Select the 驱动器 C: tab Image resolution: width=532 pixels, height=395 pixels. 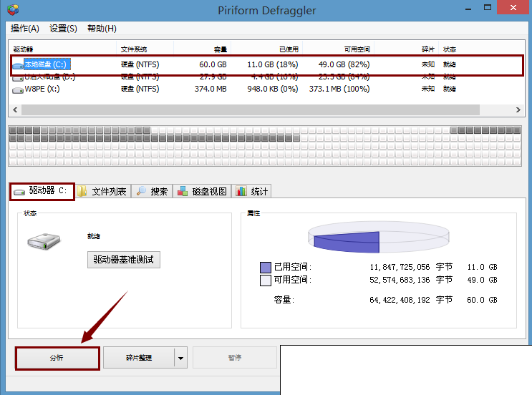(42, 192)
